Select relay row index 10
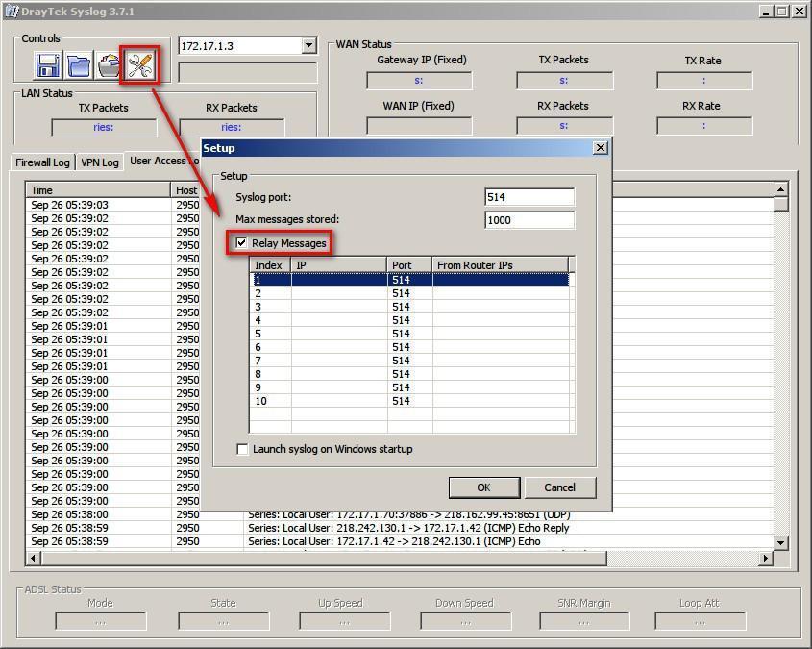 coord(409,401)
